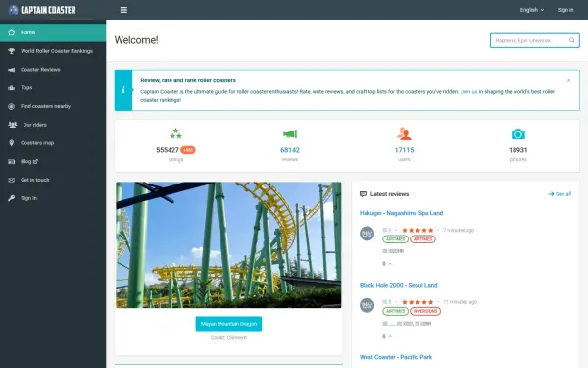
Task: Click the map pin icon
Action: 11,143
